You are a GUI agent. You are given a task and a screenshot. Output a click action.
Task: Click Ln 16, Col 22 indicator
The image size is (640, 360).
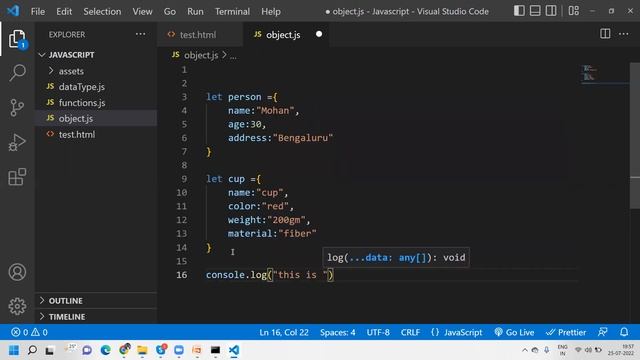point(284,332)
